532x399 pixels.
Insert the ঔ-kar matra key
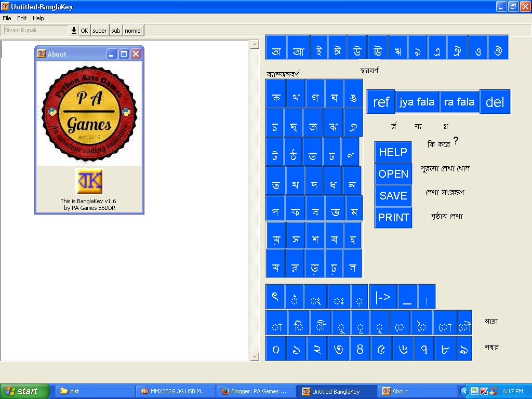click(x=464, y=322)
